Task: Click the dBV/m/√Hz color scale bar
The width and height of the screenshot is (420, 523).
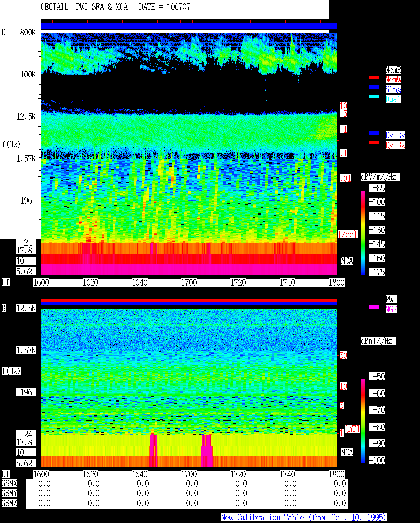Action: pos(363,232)
